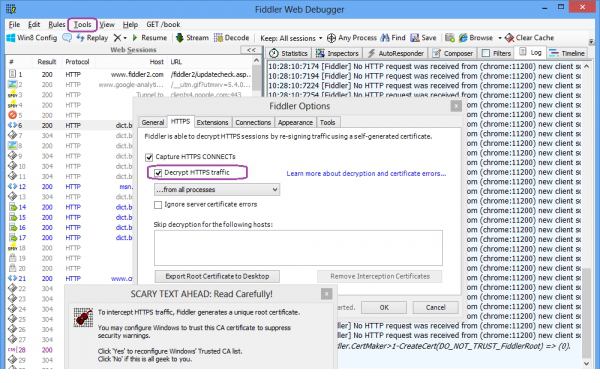The width and height of the screenshot is (600, 383).
Task: Click the comment speech bubble icon
Action: [67, 38]
